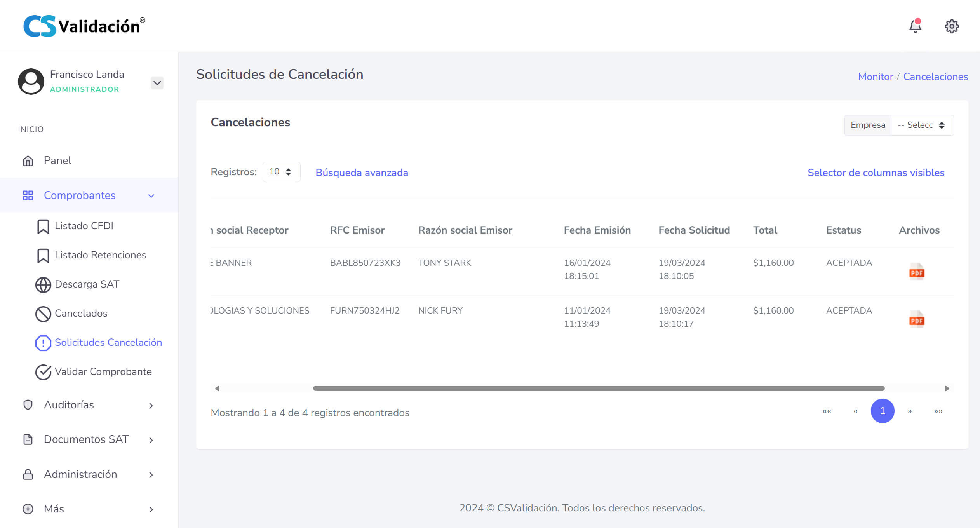Screen dimensions: 980x528
Task: Go to Panel home item
Action: point(57,160)
